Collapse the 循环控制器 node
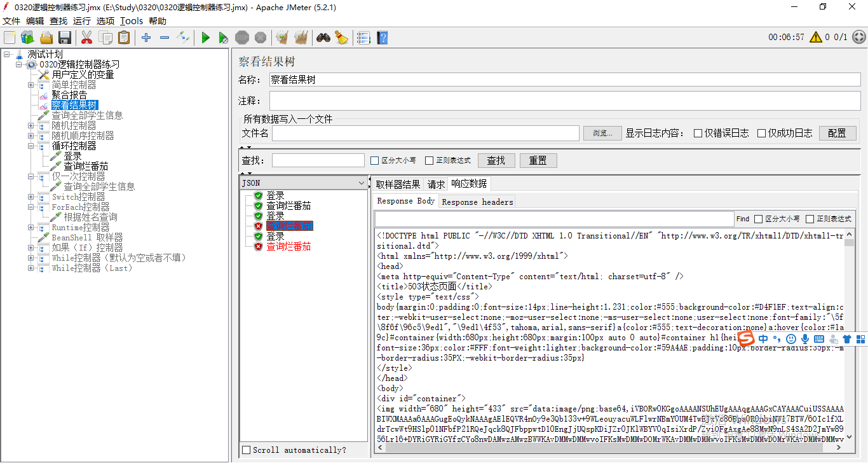Viewport: 868px width, 463px height. tap(31, 146)
